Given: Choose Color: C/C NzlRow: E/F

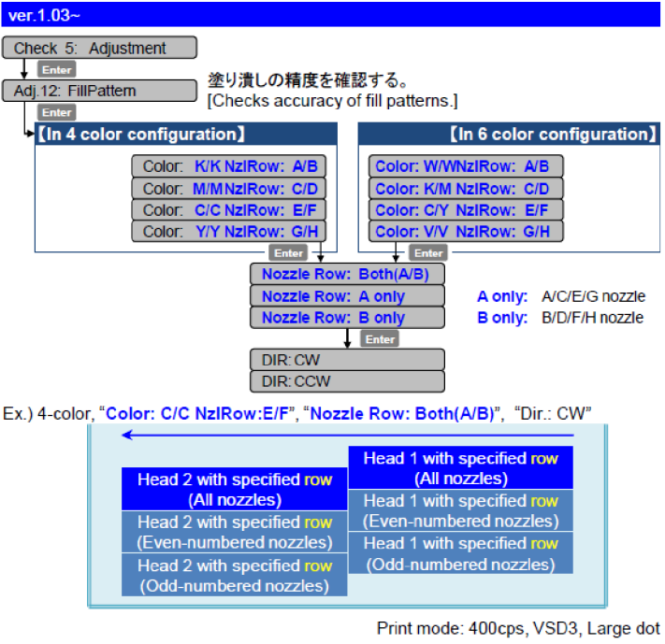Looking at the screenshot, I should point(230,210).
